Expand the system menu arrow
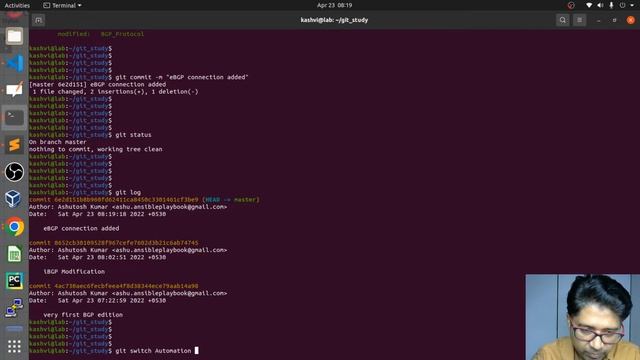This screenshot has height=360, width=640. pyautogui.click(x=632, y=5)
